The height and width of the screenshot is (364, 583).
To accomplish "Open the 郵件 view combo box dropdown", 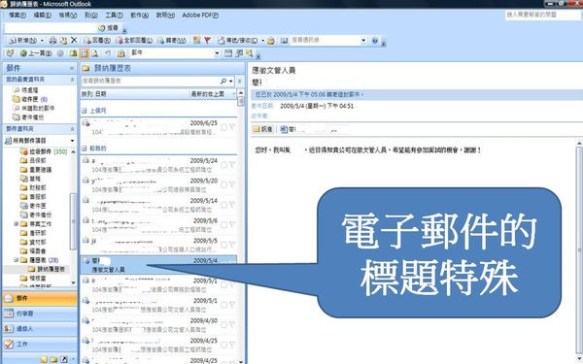I will (x=217, y=54).
